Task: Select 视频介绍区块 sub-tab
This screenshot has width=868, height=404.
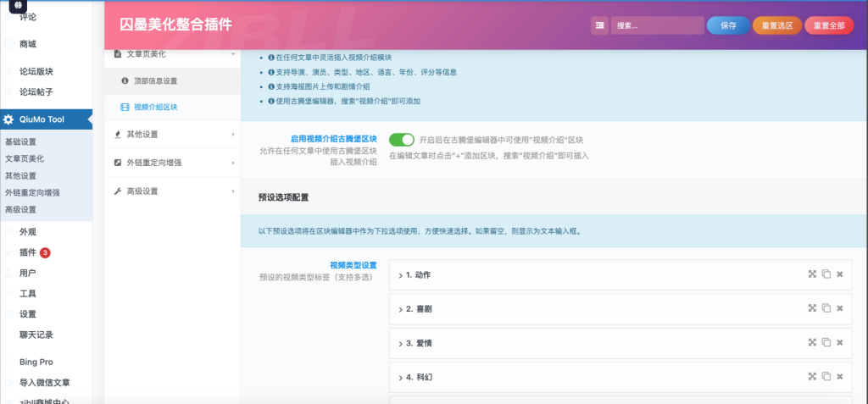Action: coord(172,108)
